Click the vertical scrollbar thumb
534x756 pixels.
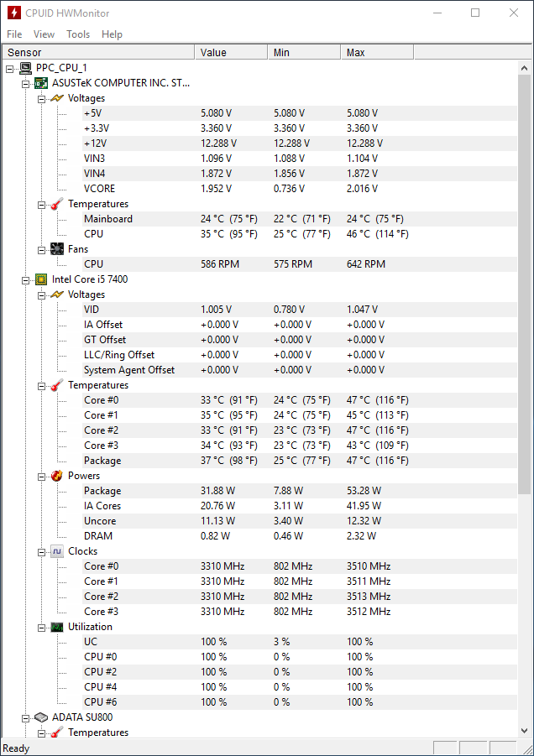click(525, 284)
